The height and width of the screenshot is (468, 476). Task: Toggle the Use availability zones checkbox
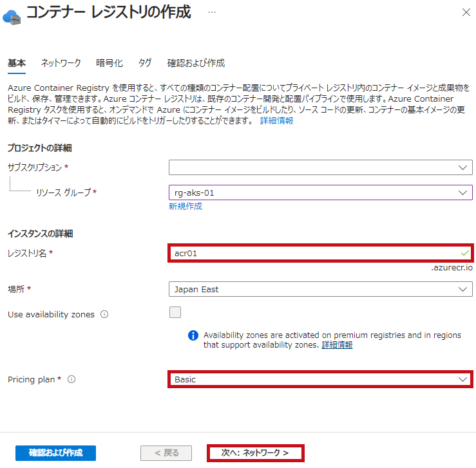pyautogui.click(x=175, y=312)
